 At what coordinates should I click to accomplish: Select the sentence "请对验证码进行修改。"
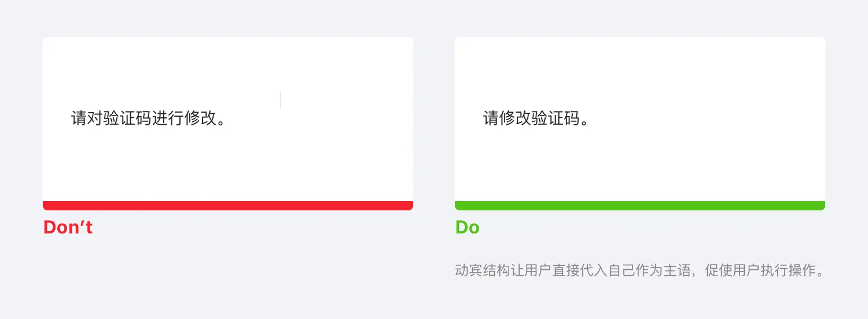[x=148, y=118]
